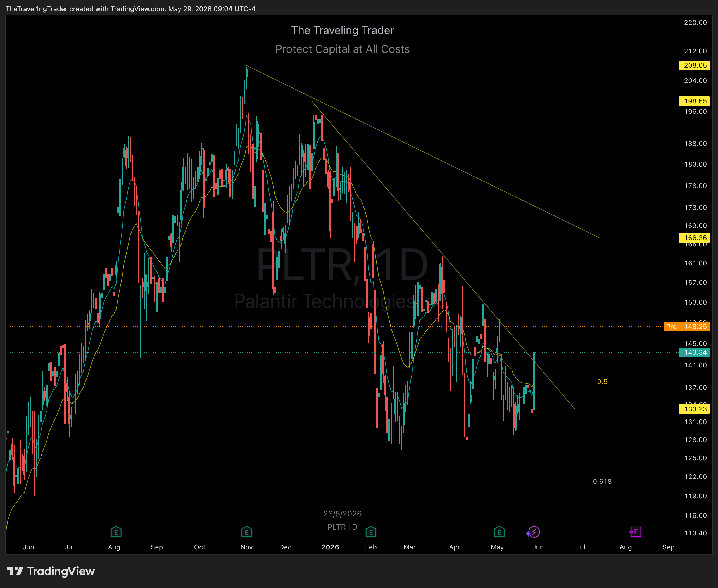The image size is (718, 588).
Task: Click the 28/5/2026 date text
Action: point(343,514)
